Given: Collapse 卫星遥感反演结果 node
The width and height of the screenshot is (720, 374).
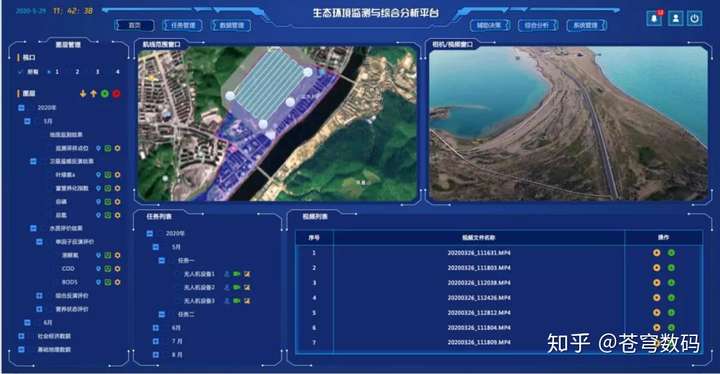Looking at the screenshot, I should [x=34, y=162].
